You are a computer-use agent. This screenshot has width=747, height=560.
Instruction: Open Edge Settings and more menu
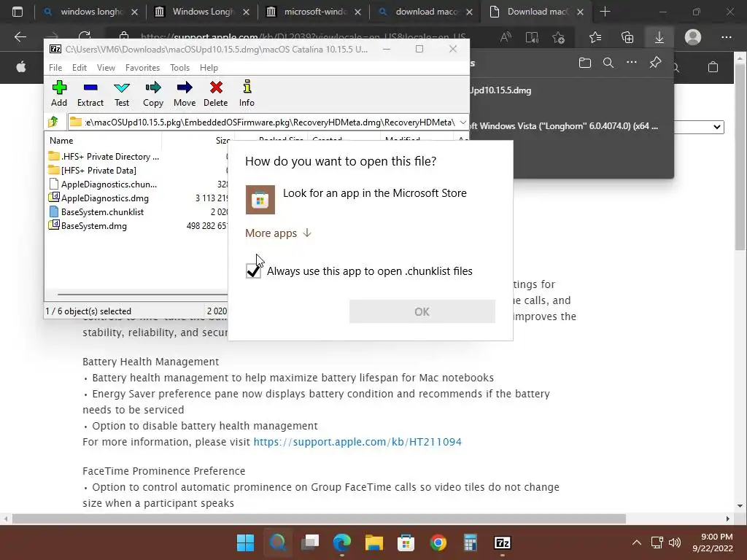pyautogui.click(x=726, y=37)
